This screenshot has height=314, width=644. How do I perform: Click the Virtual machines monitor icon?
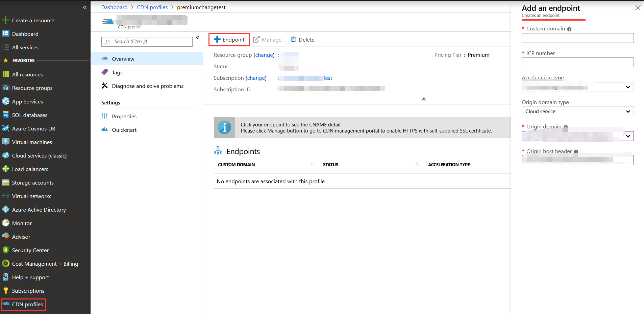point(6,142)
